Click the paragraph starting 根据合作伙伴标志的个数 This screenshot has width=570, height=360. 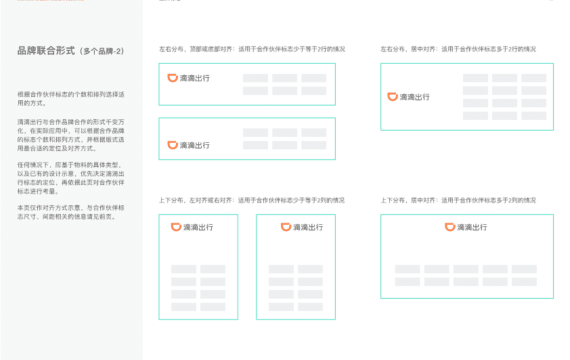point(71,99)
